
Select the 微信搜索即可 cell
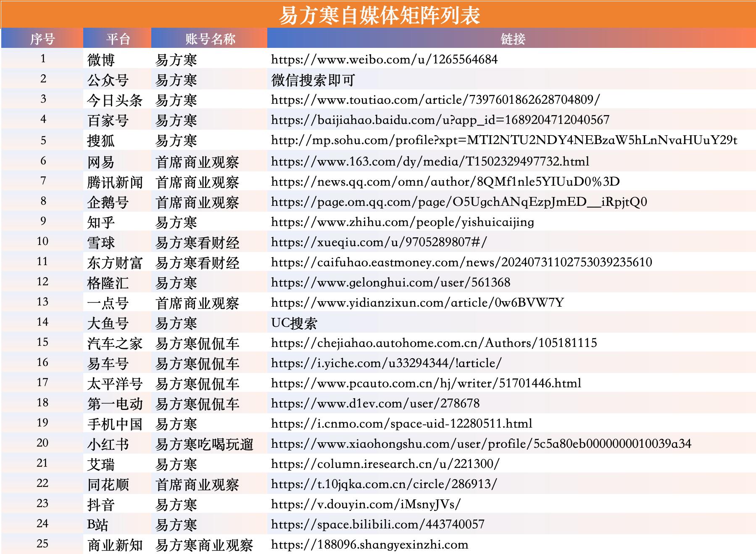tap(313, 80)
